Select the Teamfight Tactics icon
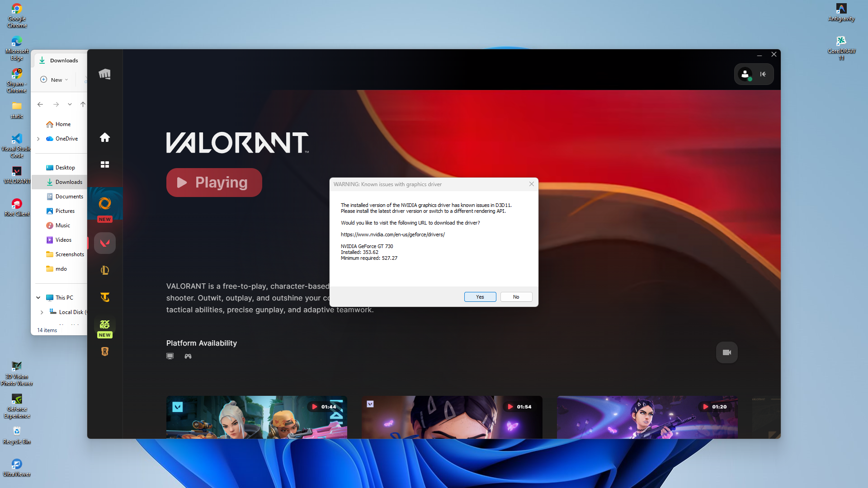Viewport: 868px width, 488px height. pos(104,297)
